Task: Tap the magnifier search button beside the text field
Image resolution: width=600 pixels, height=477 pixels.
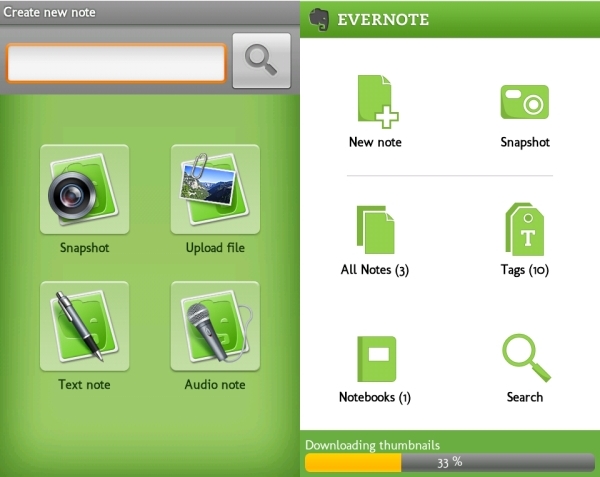Action: tap(262, 61)
